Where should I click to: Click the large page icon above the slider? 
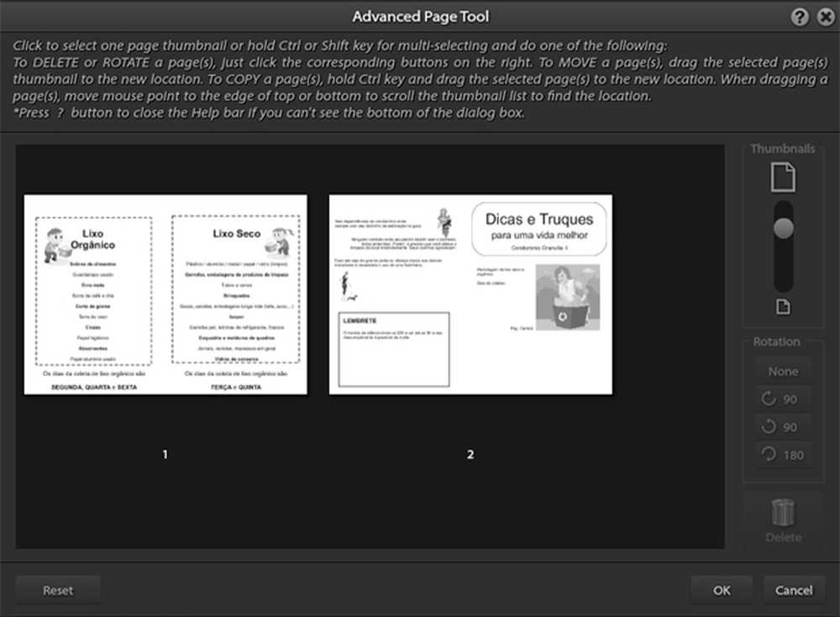(x=782, y=177)
